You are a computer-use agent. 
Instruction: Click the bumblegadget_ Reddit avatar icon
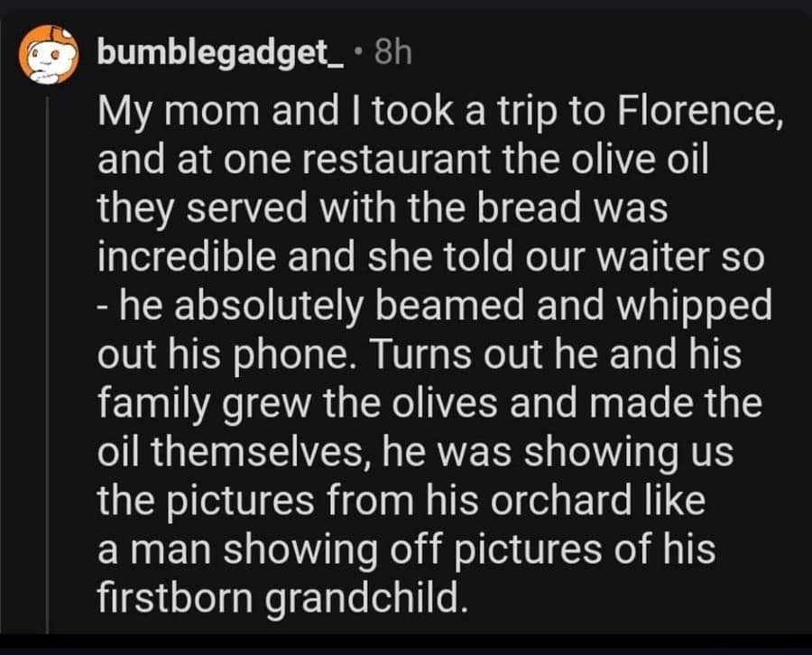pyautogui.click(x=48, y=56)
